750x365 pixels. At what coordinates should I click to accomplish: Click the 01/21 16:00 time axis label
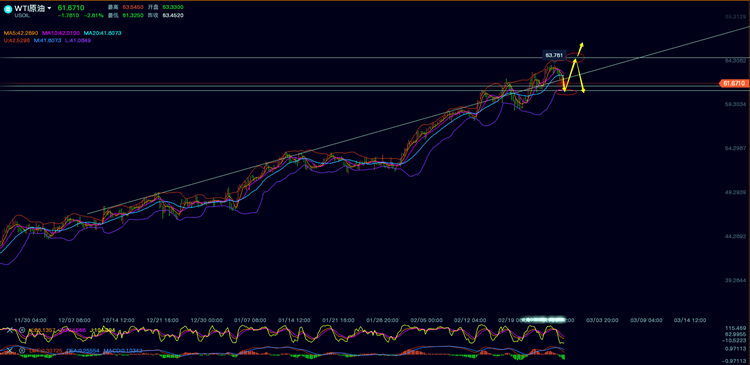[x=338, y=320]
